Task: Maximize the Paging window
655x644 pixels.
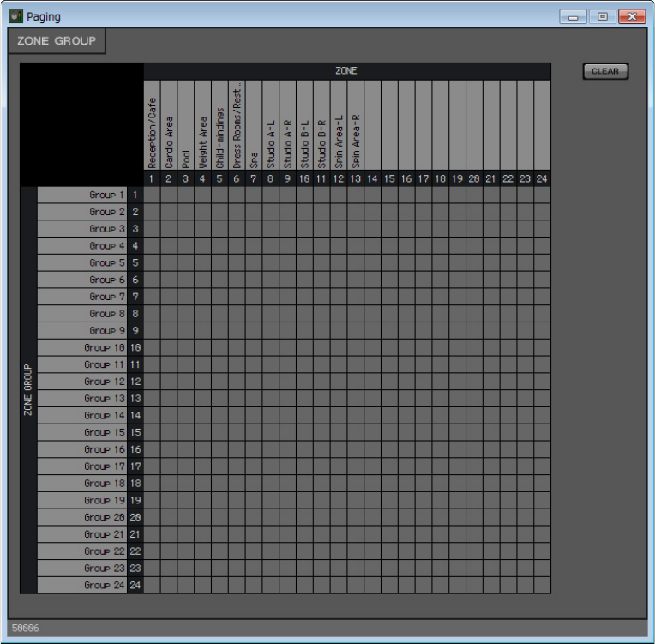Action: (603, 16)
